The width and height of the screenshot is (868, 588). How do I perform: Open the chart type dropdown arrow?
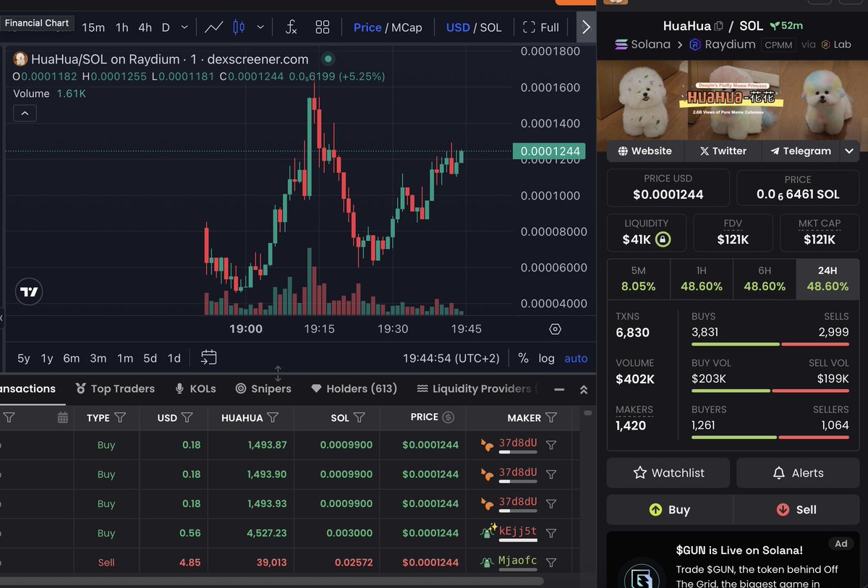click(260, 27)
